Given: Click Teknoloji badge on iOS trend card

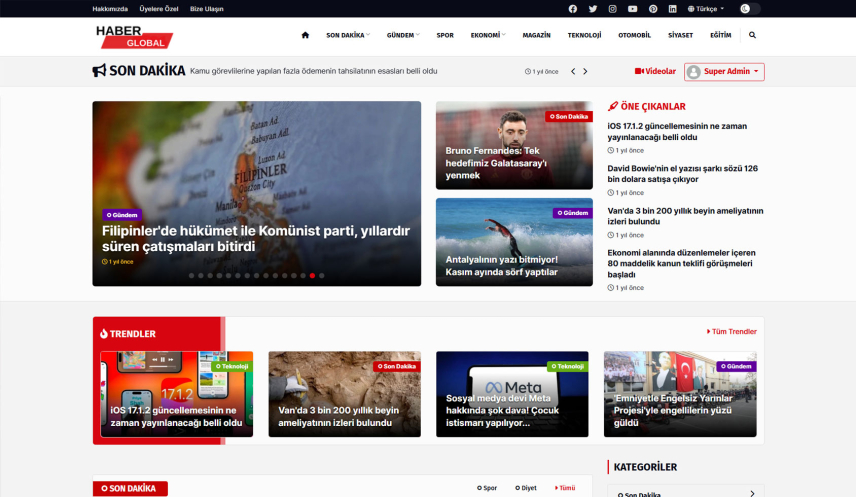Looking at the screenshot, I should [x=232, y=366].
